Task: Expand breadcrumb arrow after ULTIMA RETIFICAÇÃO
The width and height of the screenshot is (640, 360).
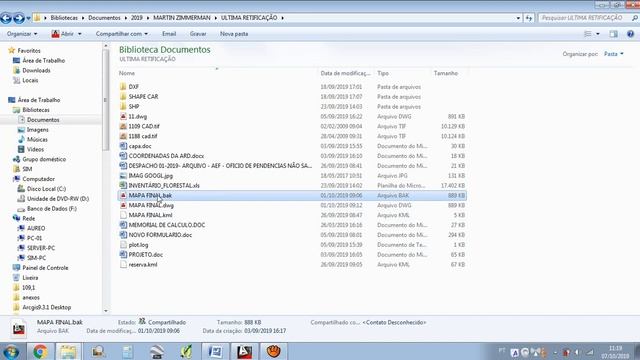Action: tap(282, 18)
